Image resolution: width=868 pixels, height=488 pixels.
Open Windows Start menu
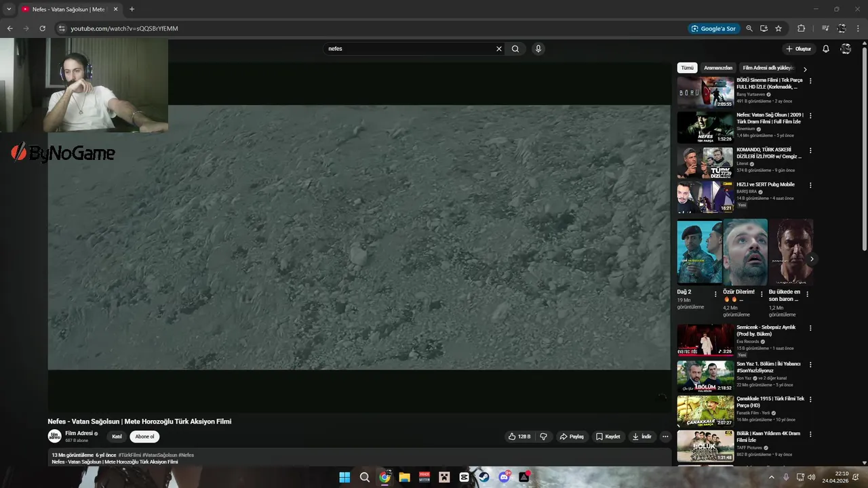pyautogui.click(x=344, y=477)
